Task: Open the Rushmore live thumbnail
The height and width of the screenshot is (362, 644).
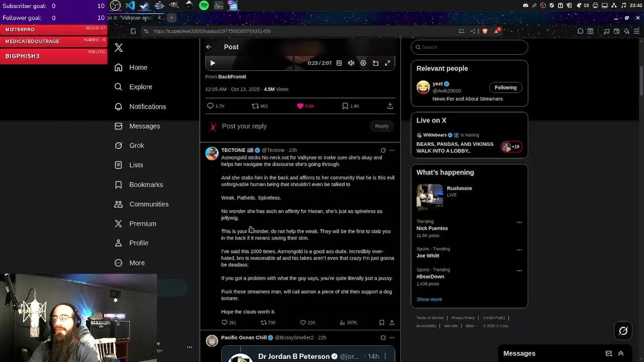Action: pyautogui.click(x=430, y=197)
